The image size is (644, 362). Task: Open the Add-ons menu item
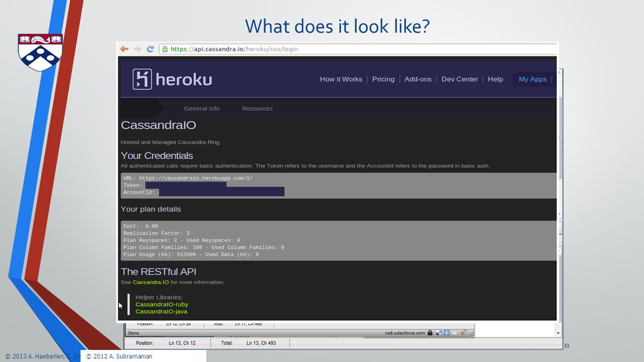click(x=418, y=79)
